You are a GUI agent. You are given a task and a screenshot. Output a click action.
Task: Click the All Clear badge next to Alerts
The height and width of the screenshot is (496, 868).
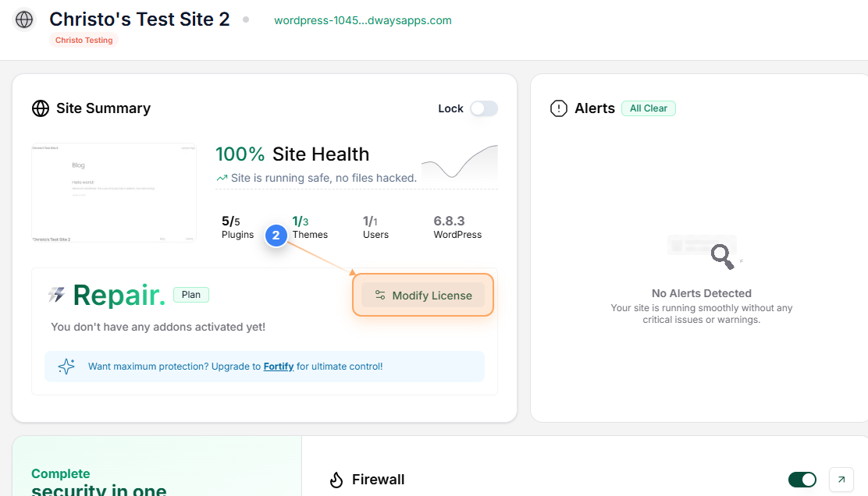tap(648, 108)
